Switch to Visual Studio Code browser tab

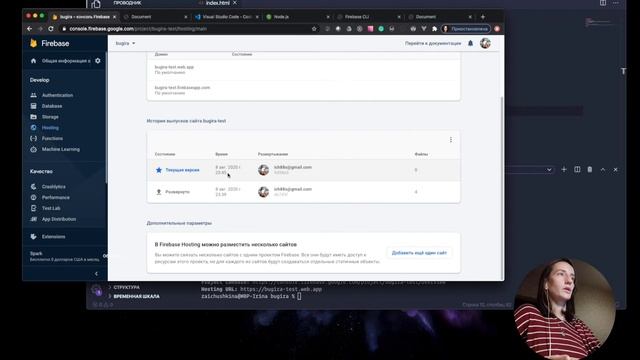pos(227,17)
